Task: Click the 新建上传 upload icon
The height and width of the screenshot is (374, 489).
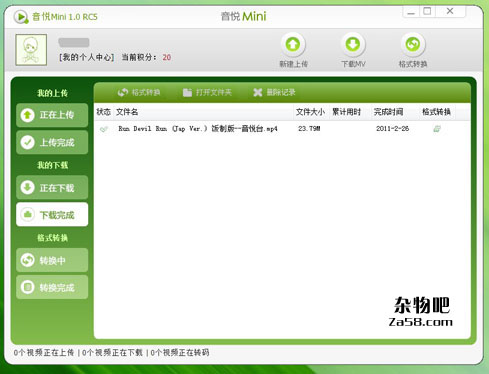Action: (x=293, y=44)
